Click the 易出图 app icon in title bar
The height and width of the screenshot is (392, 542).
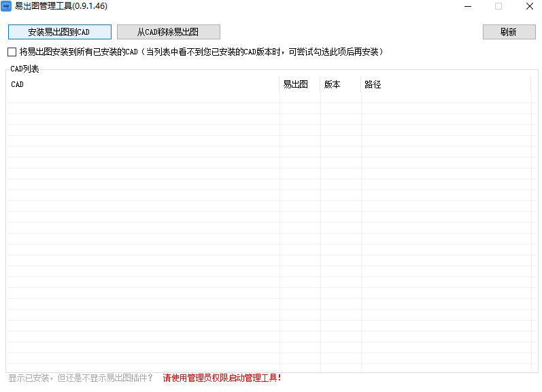point(6,6)
